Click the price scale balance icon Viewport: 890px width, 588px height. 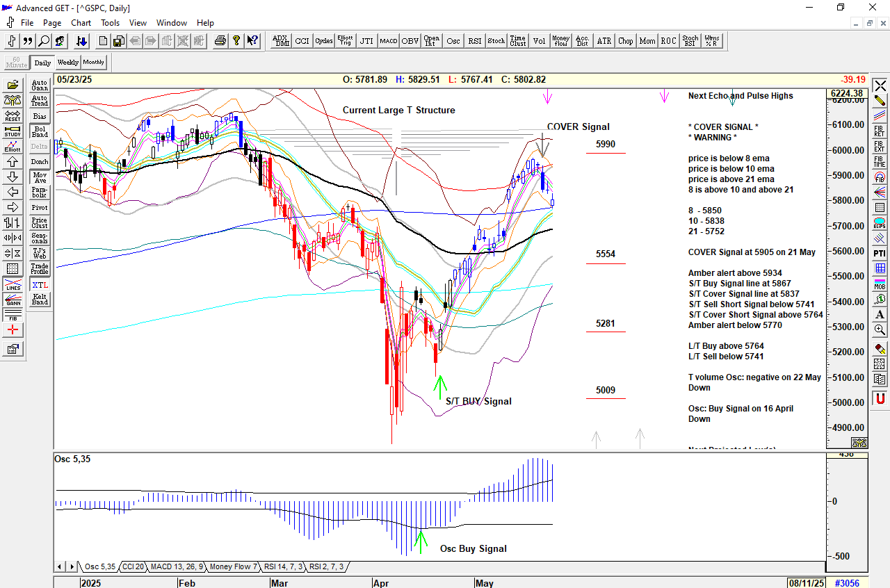859,443
